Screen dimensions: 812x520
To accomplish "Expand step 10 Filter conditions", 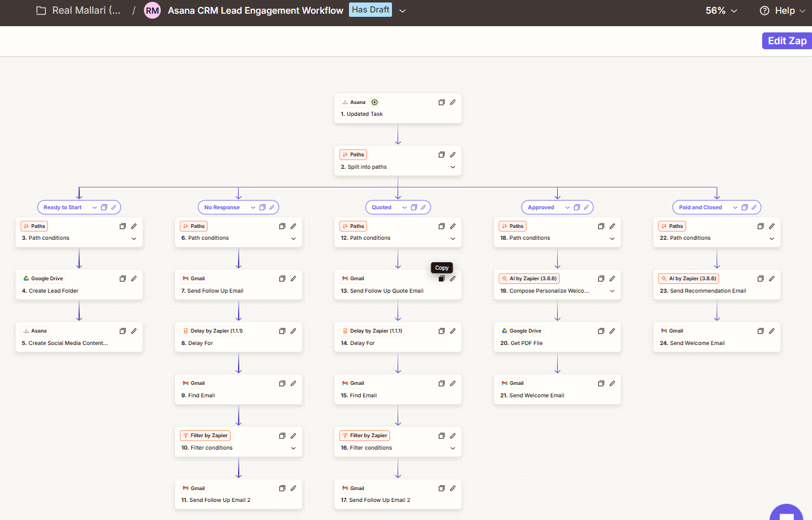I will 294,448.
